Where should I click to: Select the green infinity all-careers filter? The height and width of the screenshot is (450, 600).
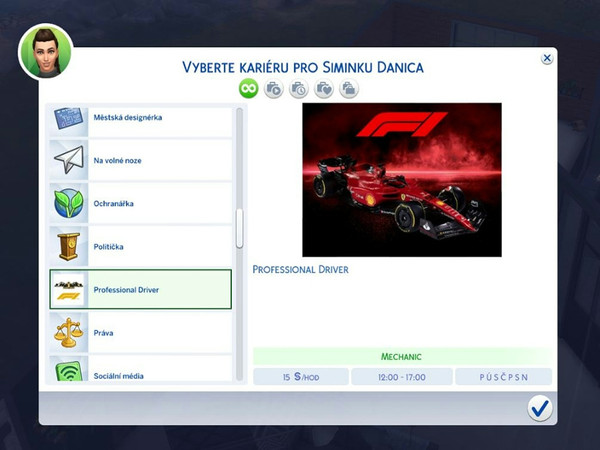[x=248, y=89]
